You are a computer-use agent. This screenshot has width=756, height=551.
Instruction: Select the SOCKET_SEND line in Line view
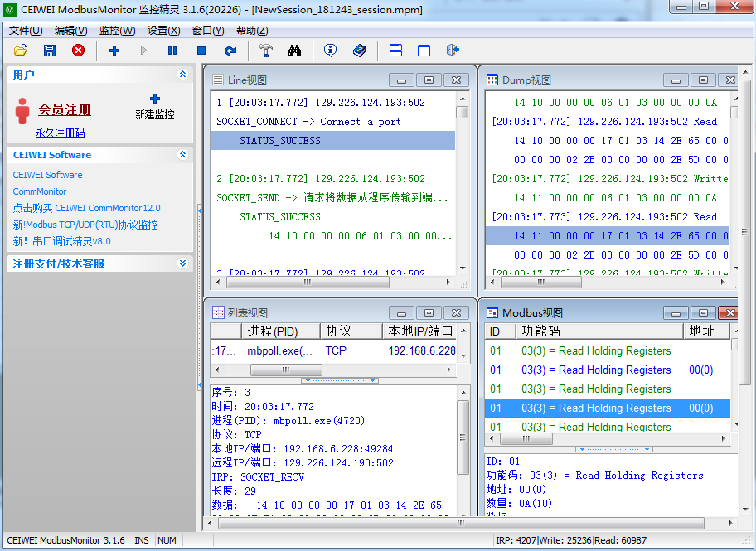click(x=332, y=198)
